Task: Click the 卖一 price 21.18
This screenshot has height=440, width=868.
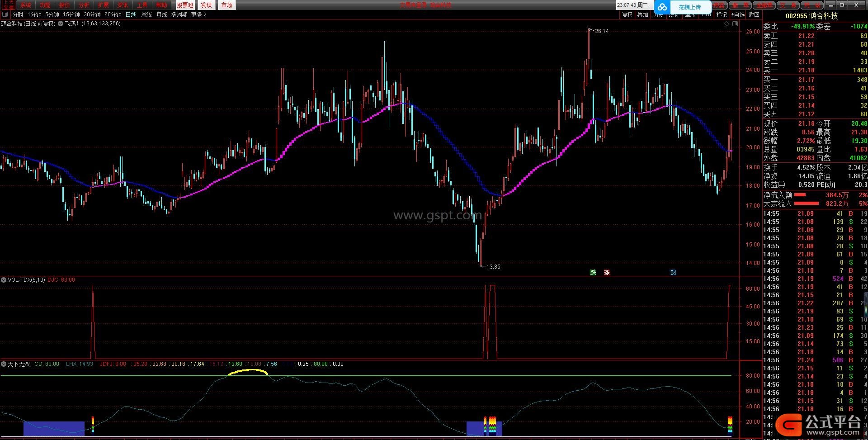Action: coord(806,70)
